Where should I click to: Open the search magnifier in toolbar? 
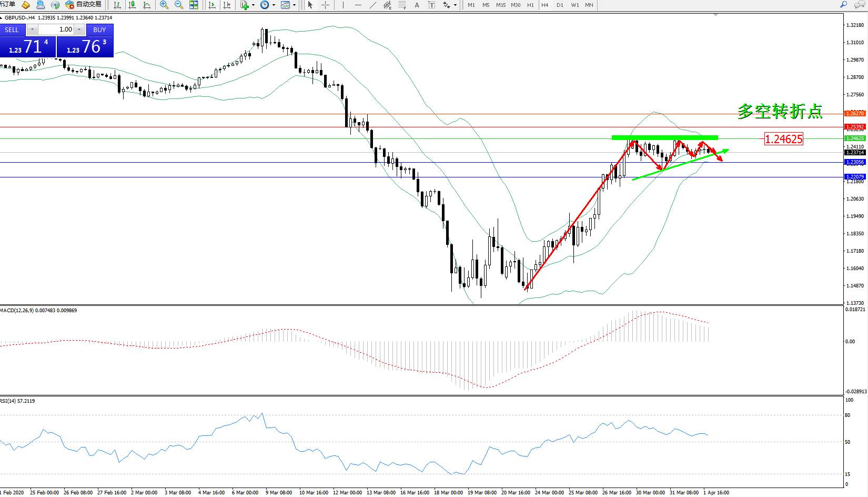(843, 5)
